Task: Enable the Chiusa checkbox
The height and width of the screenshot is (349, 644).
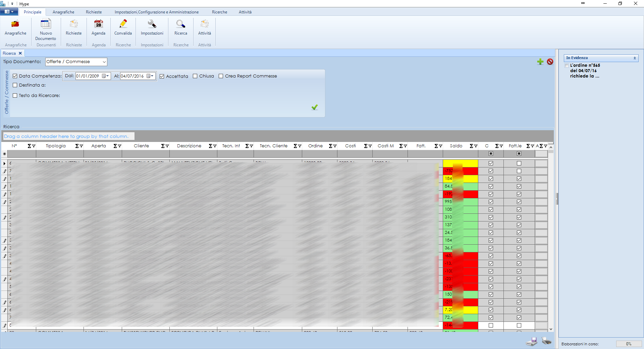Action: 195,76
